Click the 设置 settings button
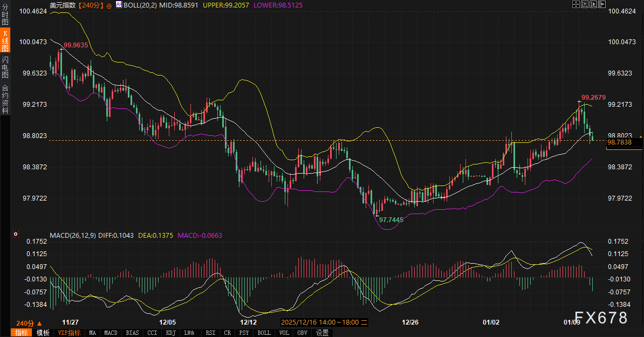This screenshot has width=644, height=337. click(x=323, y=333)
